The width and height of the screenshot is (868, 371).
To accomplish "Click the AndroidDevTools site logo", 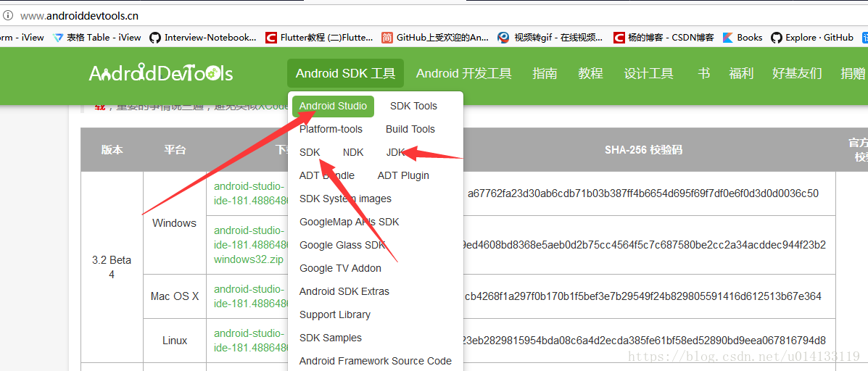I will pyautogui.click(x=160, y=73).
